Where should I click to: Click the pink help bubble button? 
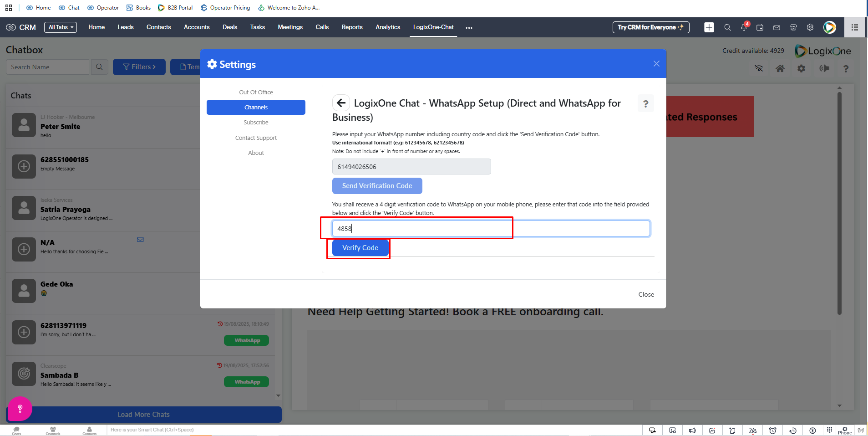(x=20, y=409)
